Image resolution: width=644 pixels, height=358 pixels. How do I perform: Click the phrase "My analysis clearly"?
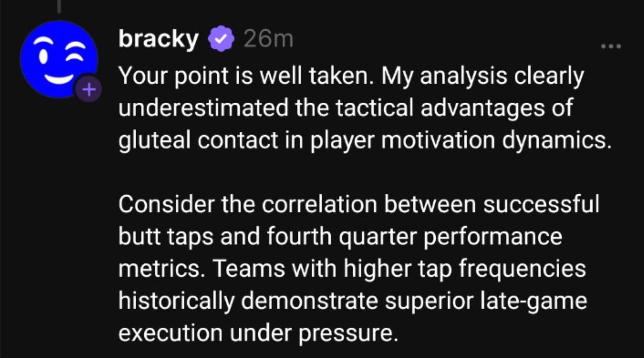482,76
